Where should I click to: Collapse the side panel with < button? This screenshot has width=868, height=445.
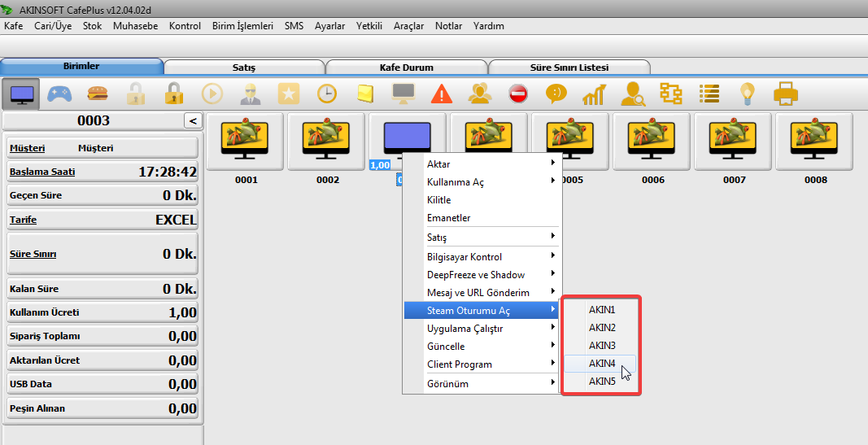[x=193, y=120]
